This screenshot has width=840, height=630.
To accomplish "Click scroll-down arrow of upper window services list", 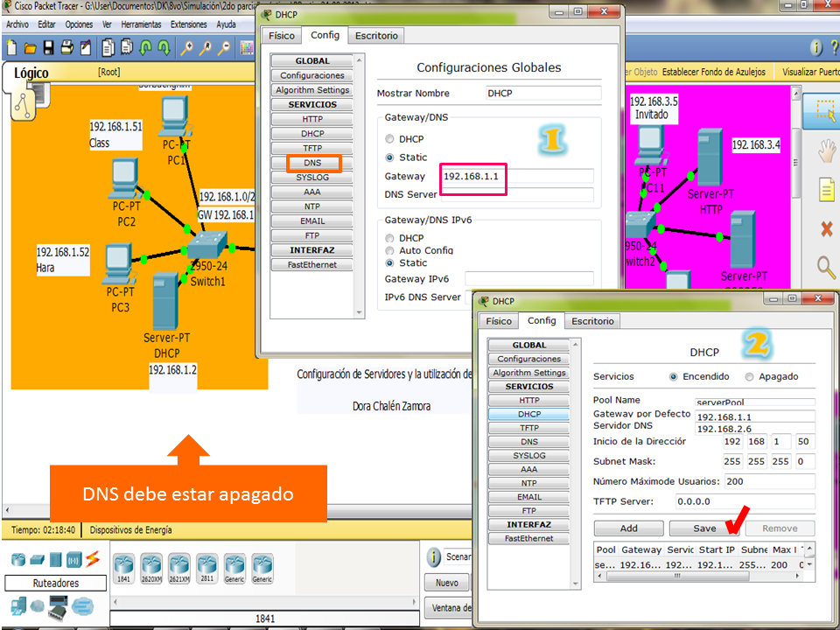I will click(359, 312).
